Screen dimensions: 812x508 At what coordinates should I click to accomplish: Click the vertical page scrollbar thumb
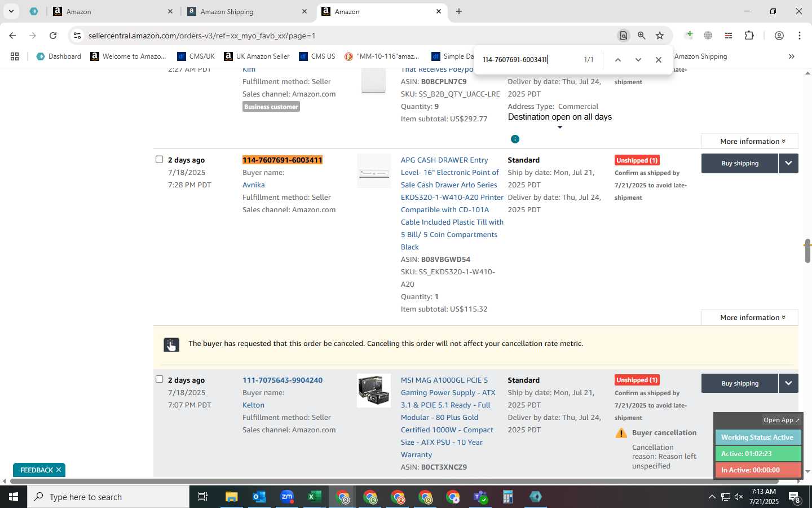(807, 251)
